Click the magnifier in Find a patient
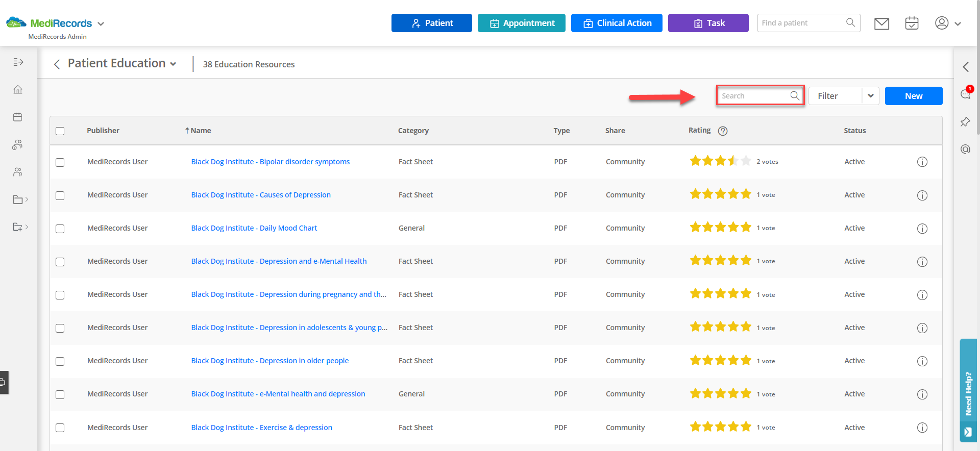 [850, 23]
